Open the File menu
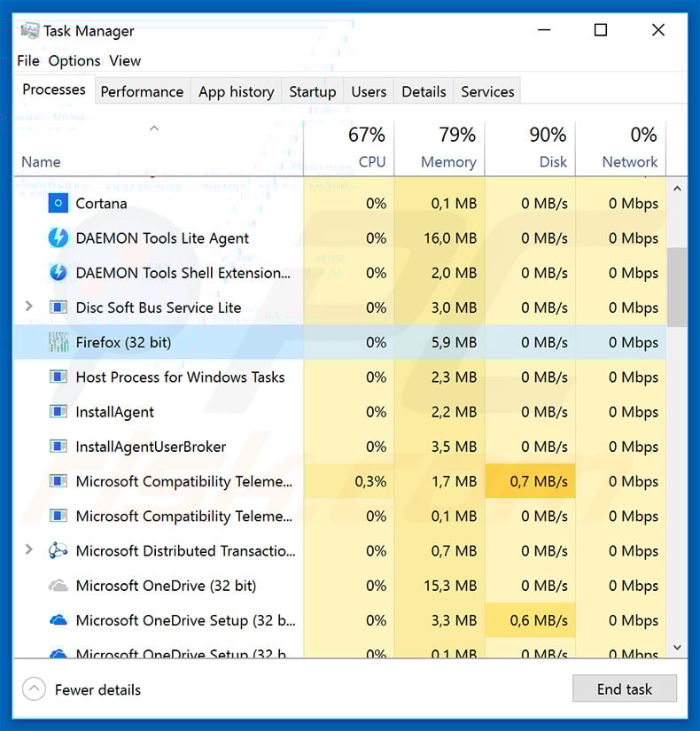Viewport: 700px width, 731px height. pos(28,60)
